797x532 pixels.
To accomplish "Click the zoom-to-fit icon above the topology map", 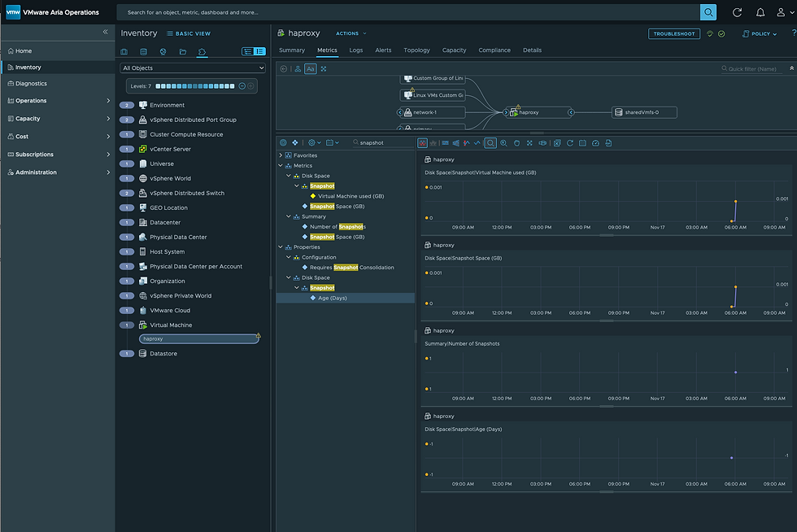I will coord(324,70).
